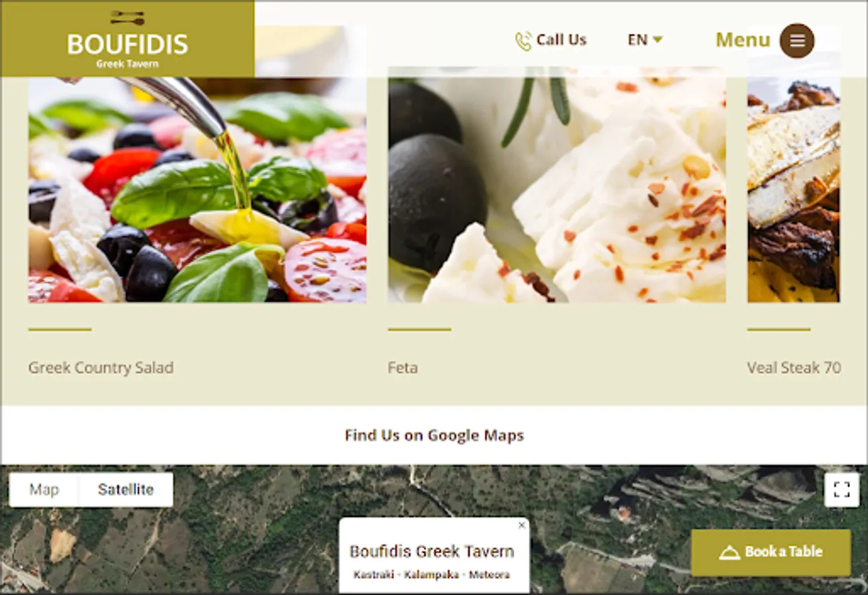Switch the map to Satellite view

(126, 489)
